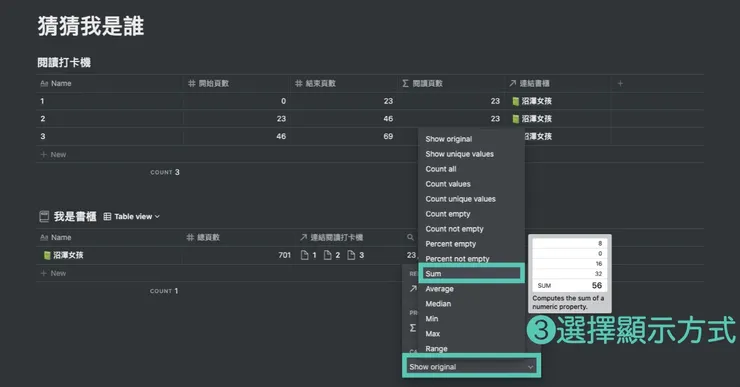Image resolution: width=740 pixels, height=387 pixels.
Task: Click the 我是書櫃 database title
Action: 75,217
